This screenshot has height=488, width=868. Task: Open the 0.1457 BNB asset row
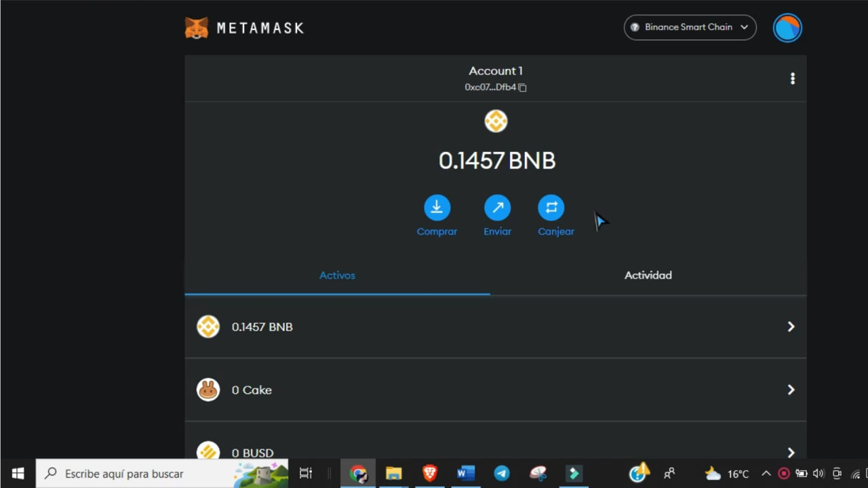(x=495, y=327)
